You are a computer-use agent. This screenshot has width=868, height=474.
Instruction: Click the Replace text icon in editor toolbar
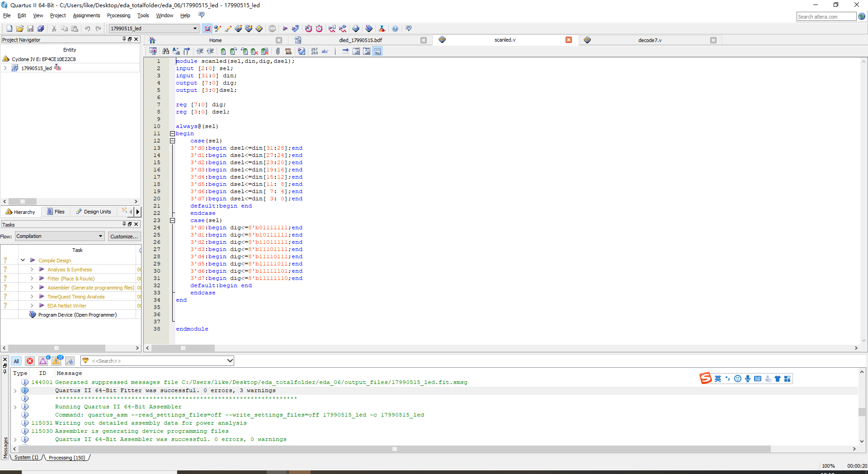(176, 51)
